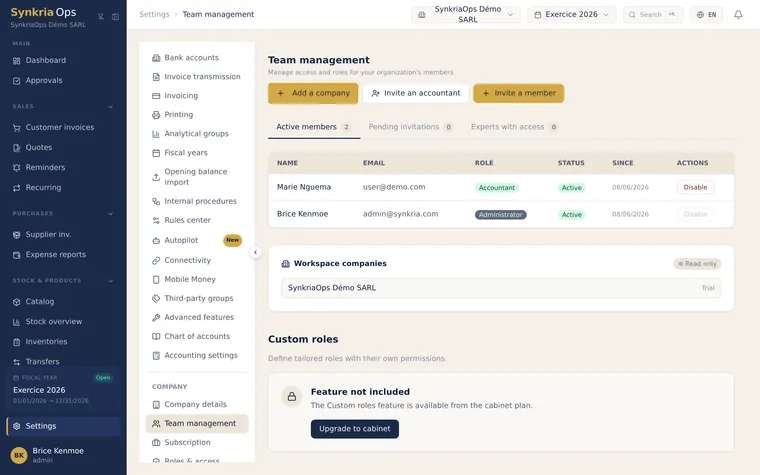760x475 pixels.
Task: Open the SynkriaOps Démo SARL company dropdown
Action: point(466,15)
